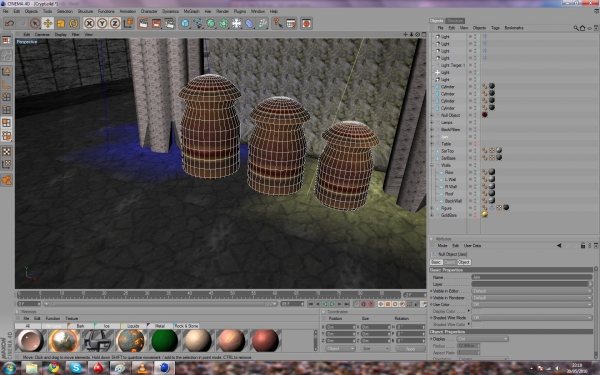
Task: Switch to Structure tab in Object Manager
Action: (455, 21)
